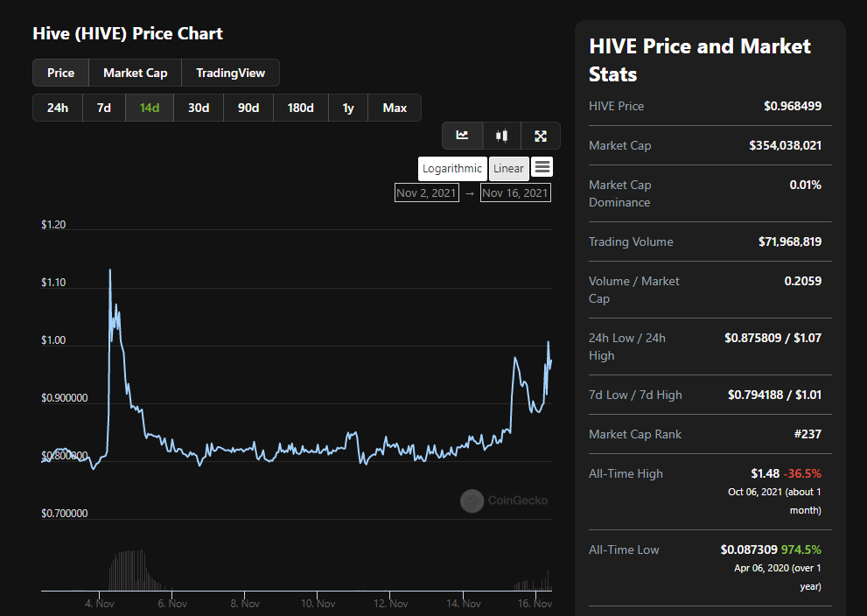This screenshot has width=867, height=616.
Task: Select the 24h time range
Action: click(58, 108)
